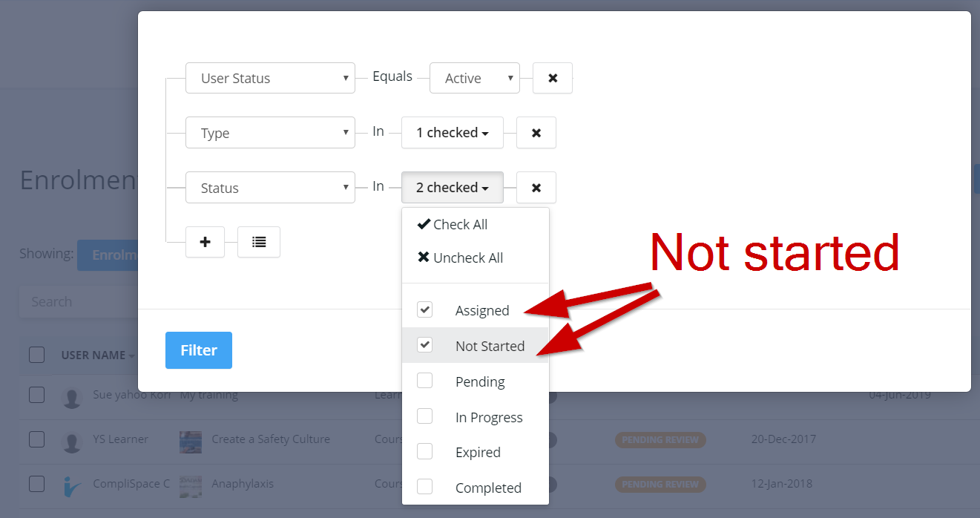Toggle the select-all checkbox in the table header
This screenshot has height=518, width=980.
[x=36, y=355]
